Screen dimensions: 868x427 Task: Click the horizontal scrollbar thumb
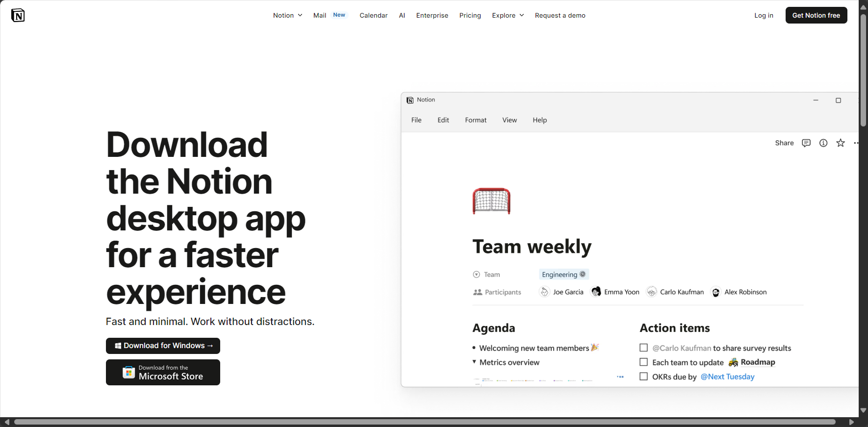(425, 422)
